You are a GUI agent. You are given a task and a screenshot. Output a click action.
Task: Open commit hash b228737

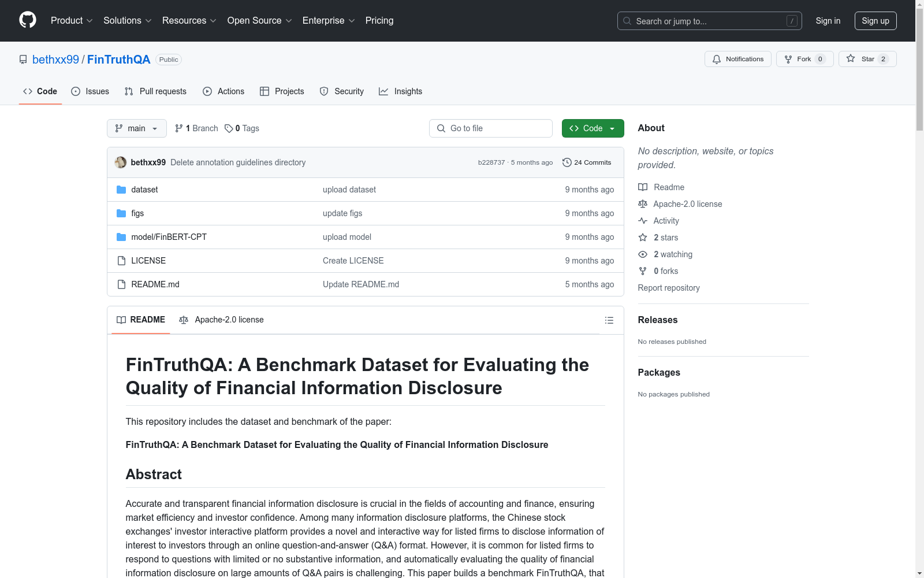[491, 162]
